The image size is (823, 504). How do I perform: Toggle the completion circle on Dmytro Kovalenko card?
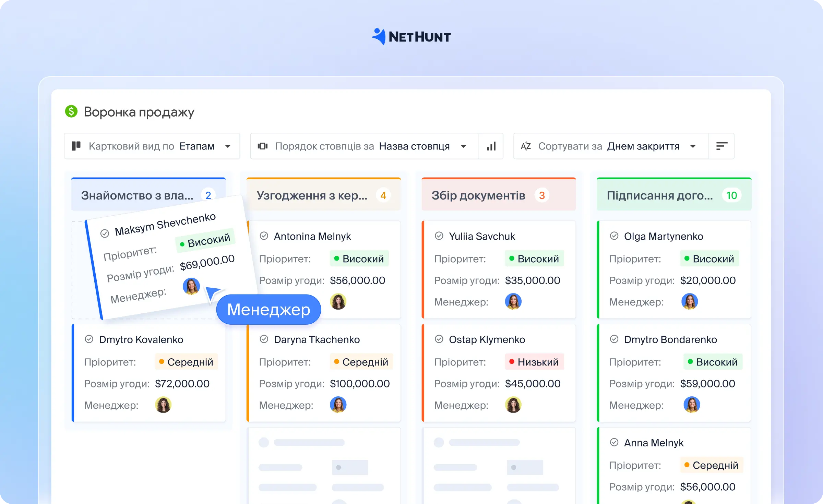(x=89, y=339)
